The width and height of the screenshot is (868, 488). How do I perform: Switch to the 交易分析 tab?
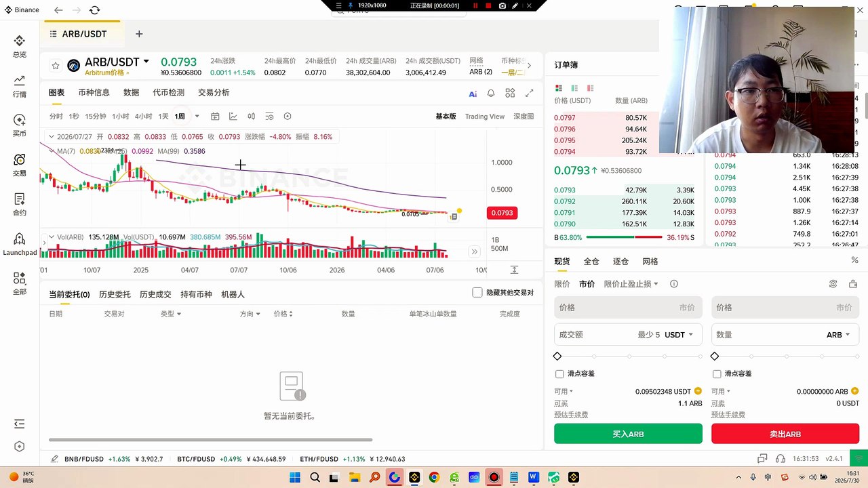[214, 93]
